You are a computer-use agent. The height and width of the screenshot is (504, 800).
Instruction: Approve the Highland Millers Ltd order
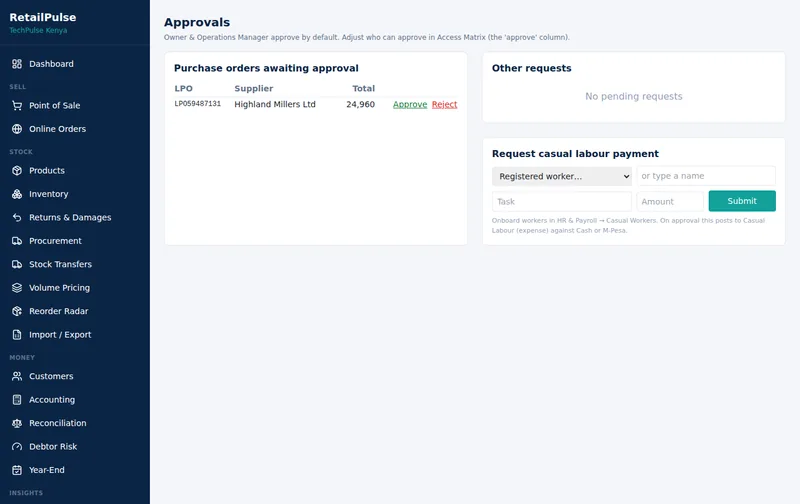click(x=410, y=105)
